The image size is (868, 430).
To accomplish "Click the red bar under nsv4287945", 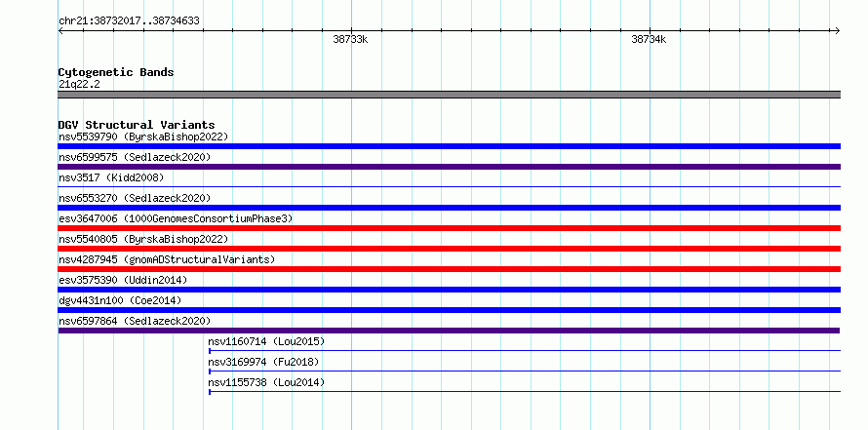I will point(450,269).
